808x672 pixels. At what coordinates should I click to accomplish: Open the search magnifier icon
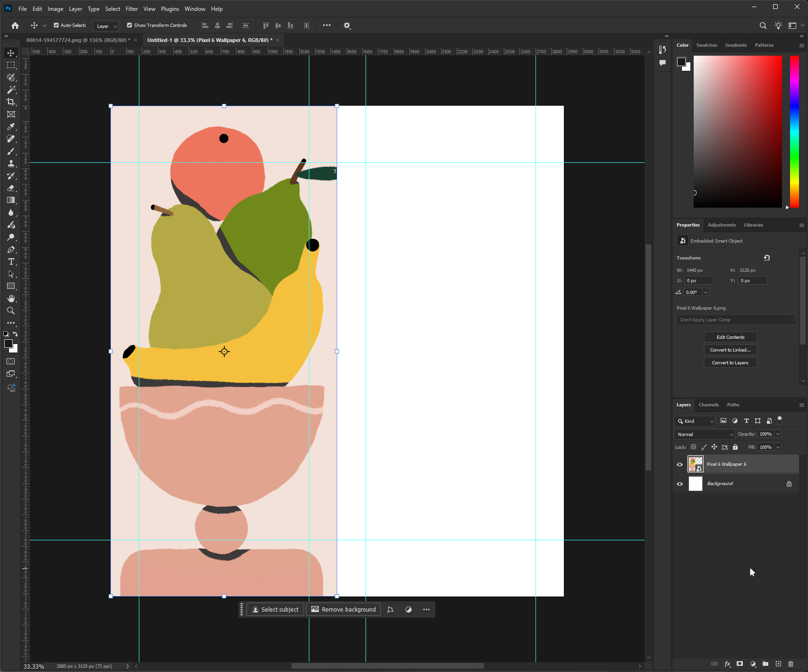click(763, 25)
